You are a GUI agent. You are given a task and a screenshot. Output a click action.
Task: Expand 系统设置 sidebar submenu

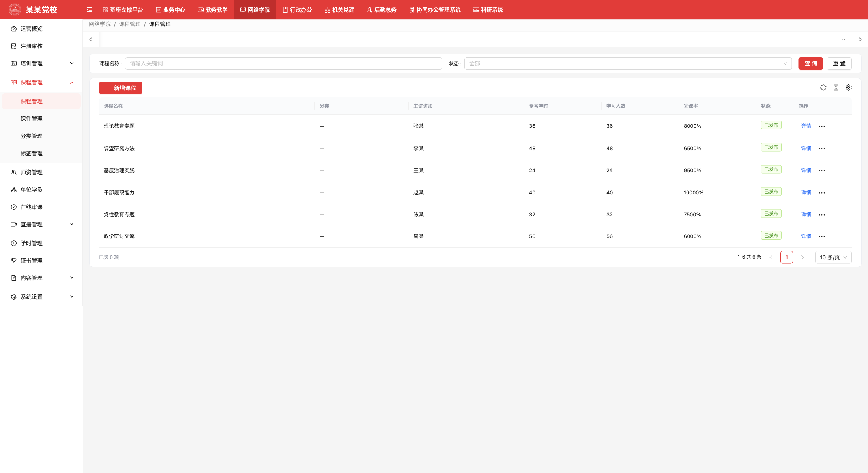click(x=72, y=296)
